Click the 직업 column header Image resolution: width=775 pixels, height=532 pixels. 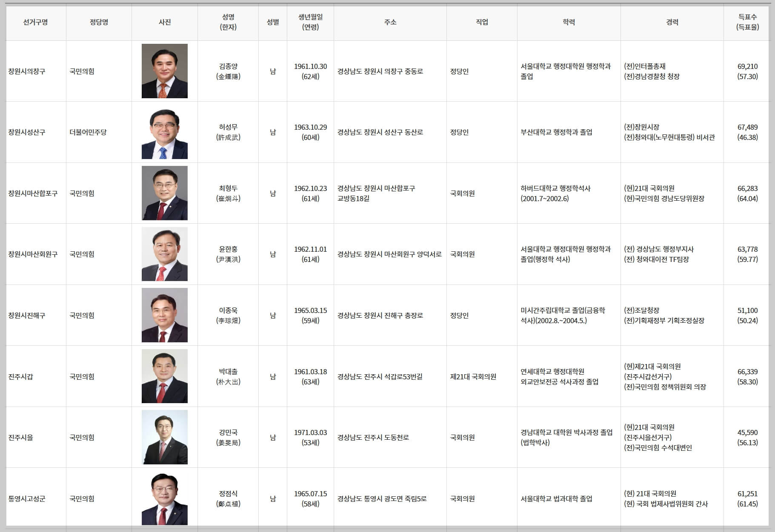482,22
